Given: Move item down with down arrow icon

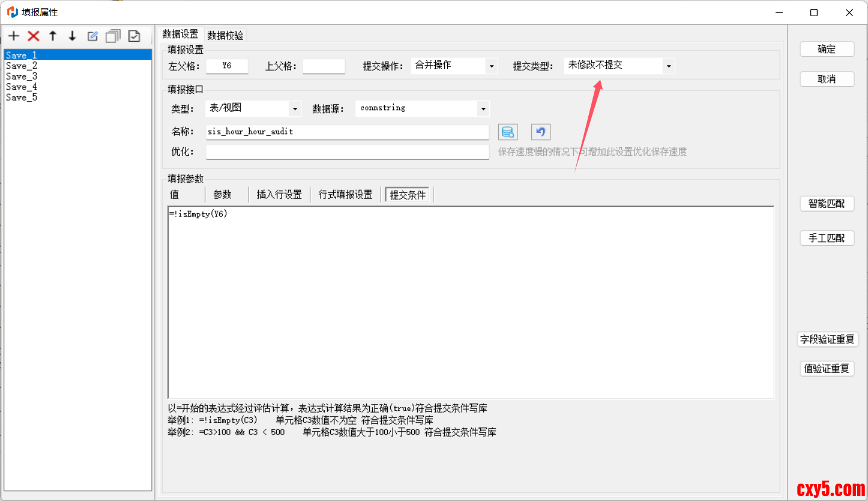Looking at the screenshot, I should (x=72, y=36).
